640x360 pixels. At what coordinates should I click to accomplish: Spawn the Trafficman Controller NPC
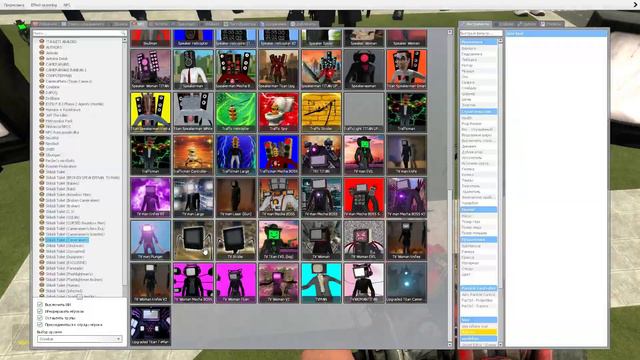point(193,155)
